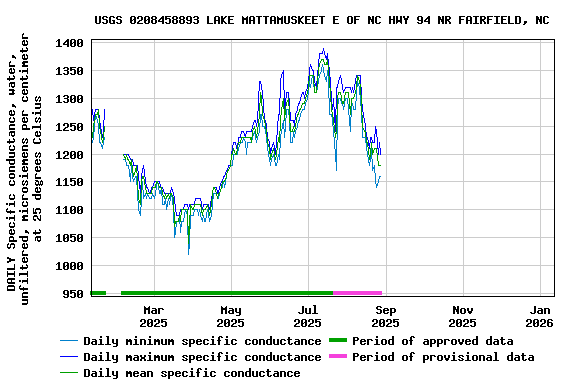Screen dimensions: 576x384
Task: Click the dark-blue daily maximum legend line
Action: click(69, 356)
